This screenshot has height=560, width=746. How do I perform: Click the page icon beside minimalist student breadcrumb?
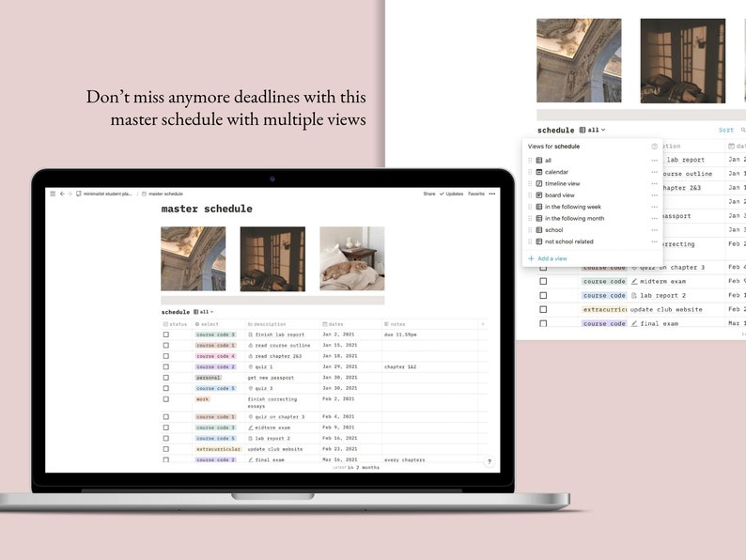[x=79, y=194]
